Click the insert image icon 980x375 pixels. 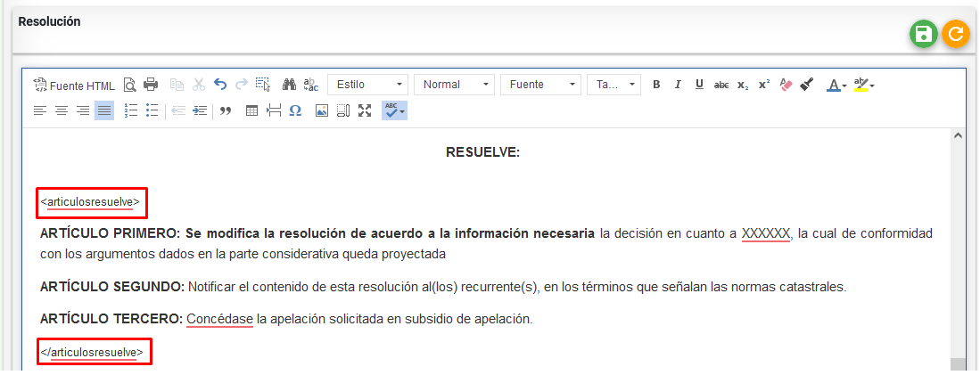click(322, 110)
